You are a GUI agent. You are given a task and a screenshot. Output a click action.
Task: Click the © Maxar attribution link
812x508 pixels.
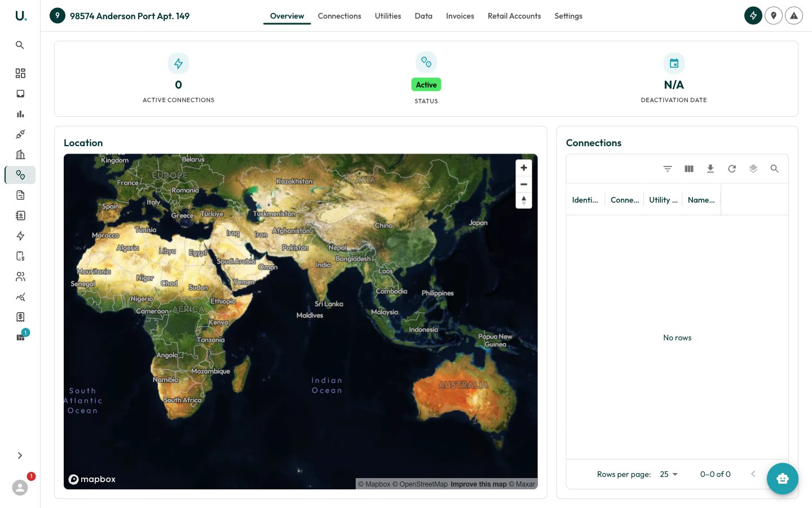tap(522, 484)
